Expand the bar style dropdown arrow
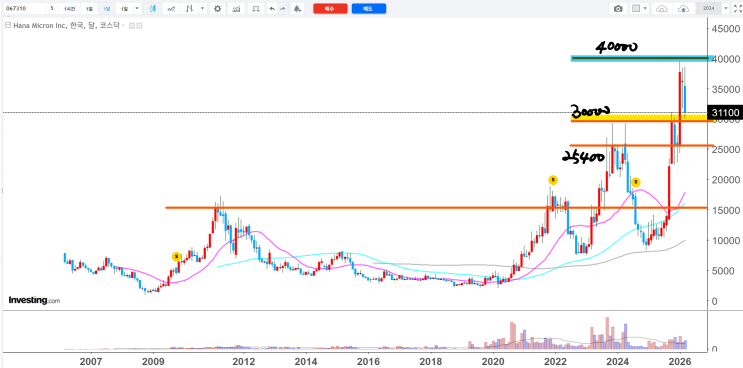This screenshot has height=368, width=743. (x=203, y=9)
